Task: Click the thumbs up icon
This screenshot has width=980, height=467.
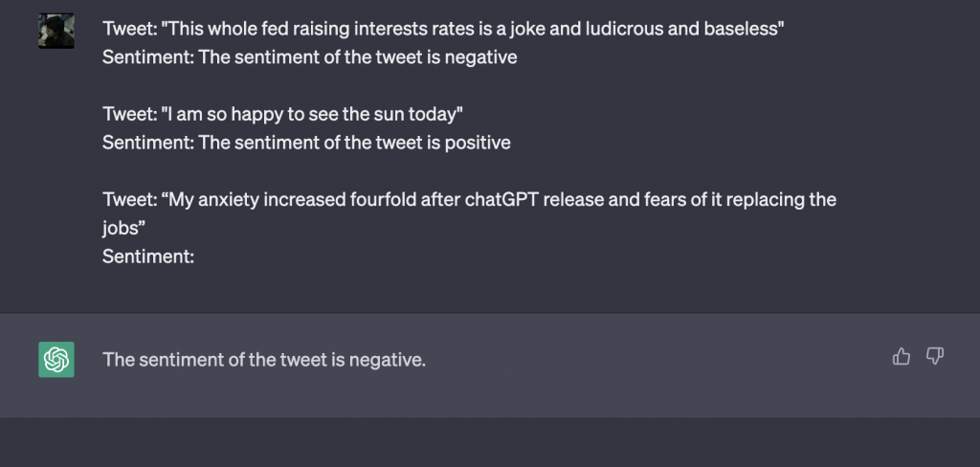Action: click(901, 356)
